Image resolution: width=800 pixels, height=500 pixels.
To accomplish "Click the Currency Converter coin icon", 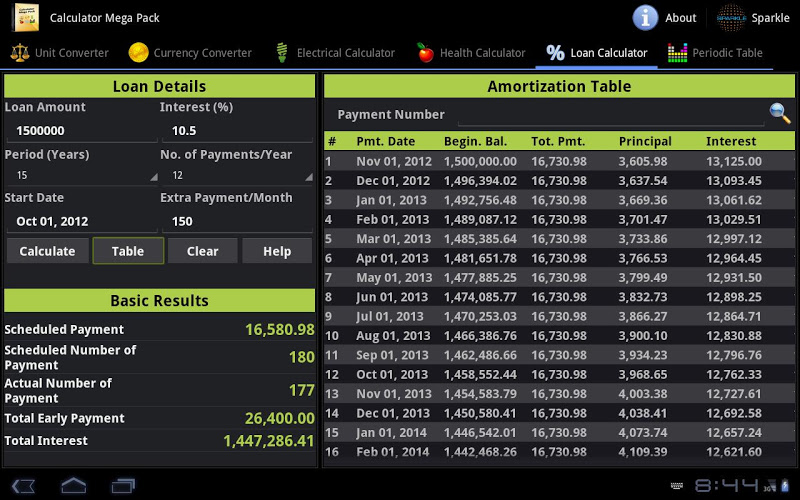I will [138, 53].
